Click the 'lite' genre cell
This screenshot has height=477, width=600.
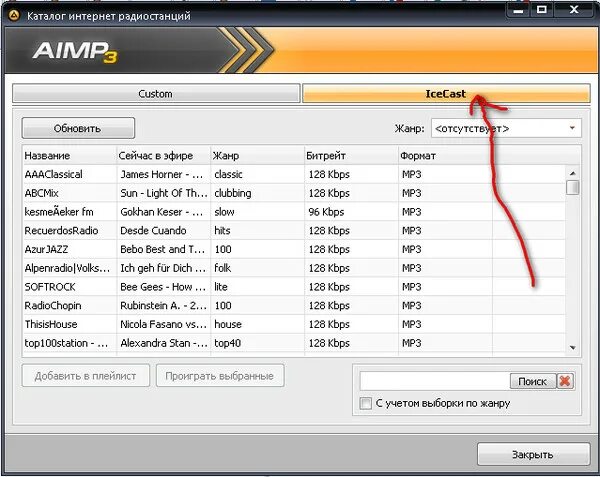(x=258, y=287)
